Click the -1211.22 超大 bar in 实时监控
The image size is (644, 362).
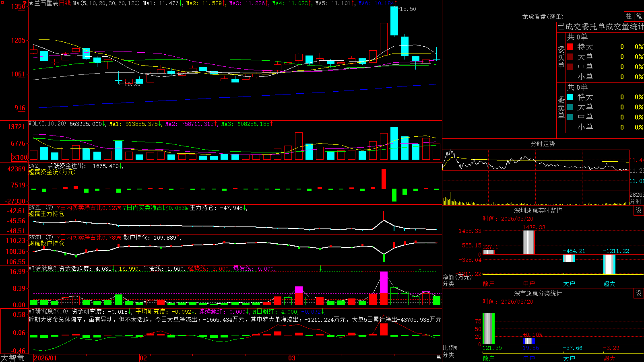click(x=609, y=264)
